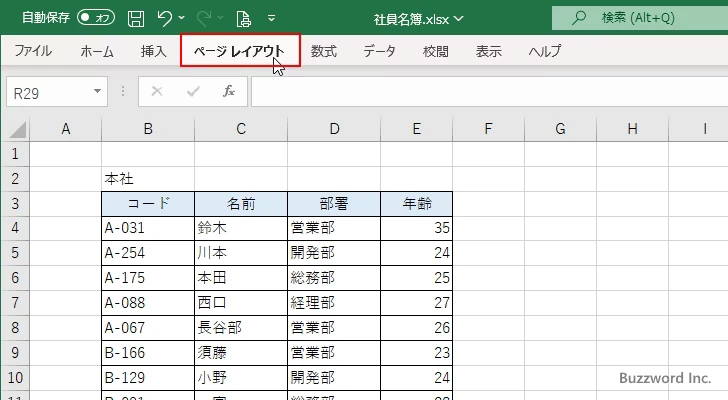This screenshot has width=728, height=400.
Task: Click the 年齢 header cell
Action: click(416, 203)
